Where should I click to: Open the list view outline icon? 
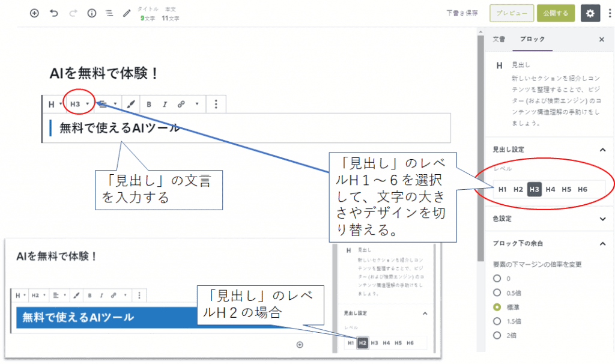(x=109, y=13)
